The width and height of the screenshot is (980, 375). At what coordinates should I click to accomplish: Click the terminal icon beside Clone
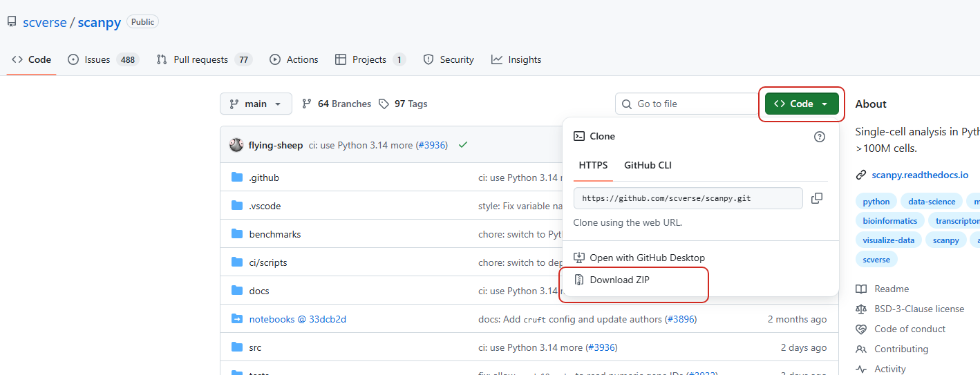[x=579, y=136]
